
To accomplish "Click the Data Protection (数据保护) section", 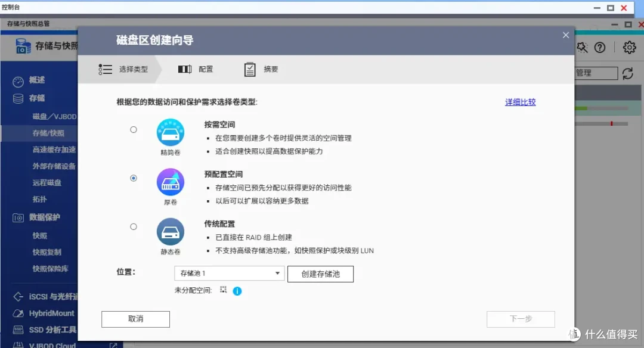I will pyautogui.click(x=44, y=218).
